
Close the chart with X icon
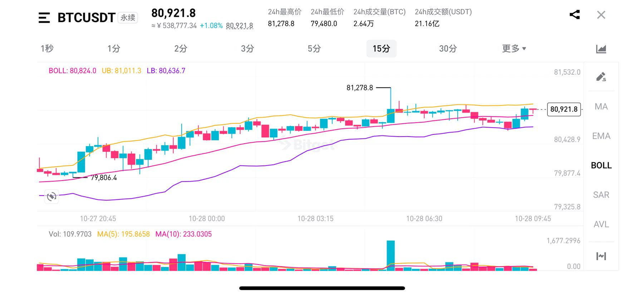tap(601, 15)
